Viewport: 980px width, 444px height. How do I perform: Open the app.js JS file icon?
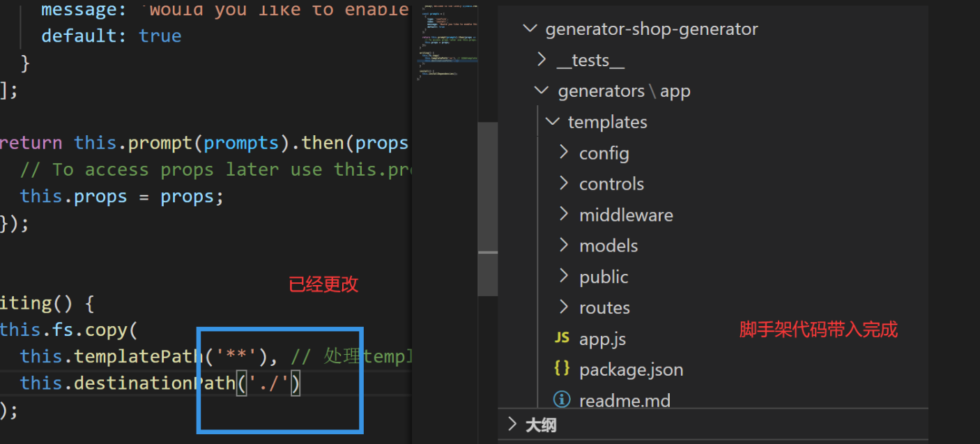coord(562,338)
